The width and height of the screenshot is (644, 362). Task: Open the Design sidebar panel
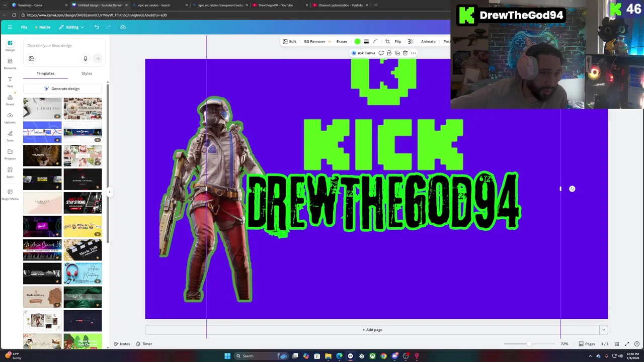pos(10,46)
